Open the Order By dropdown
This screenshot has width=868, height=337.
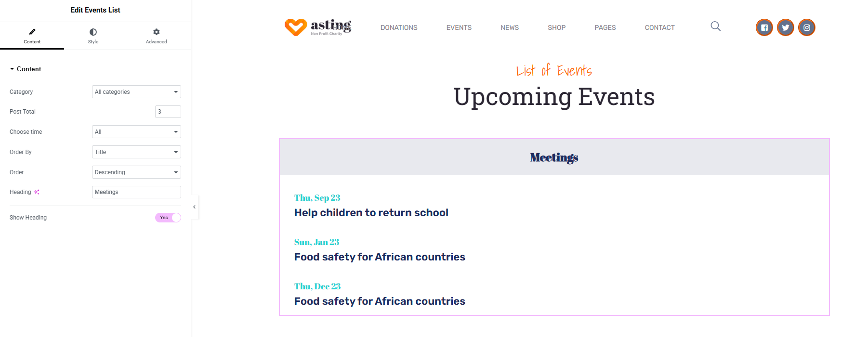point(136,152)
